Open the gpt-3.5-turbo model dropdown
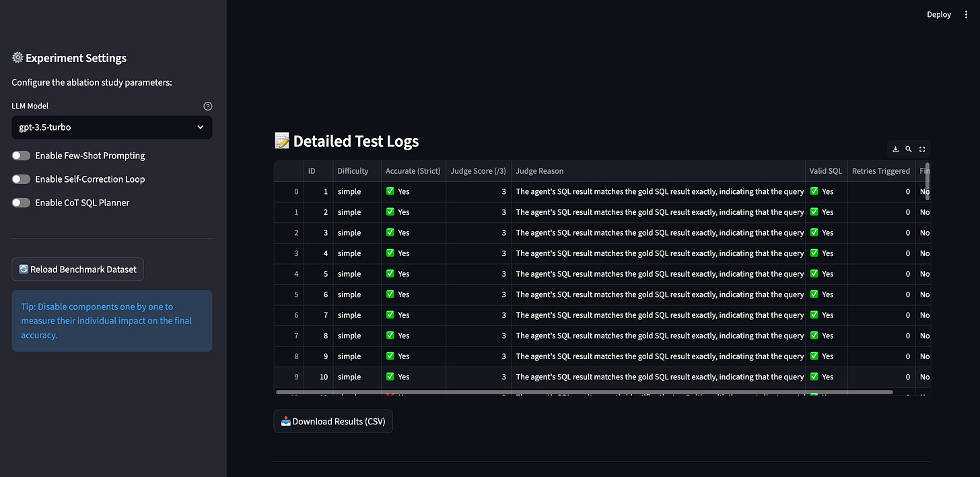 coord(112,127)
